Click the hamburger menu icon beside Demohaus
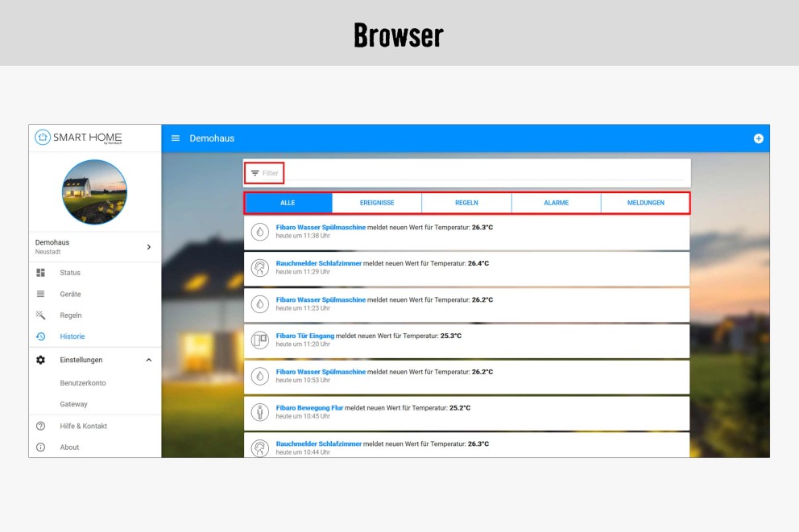 pyautogui.click(x=176, y=138)
